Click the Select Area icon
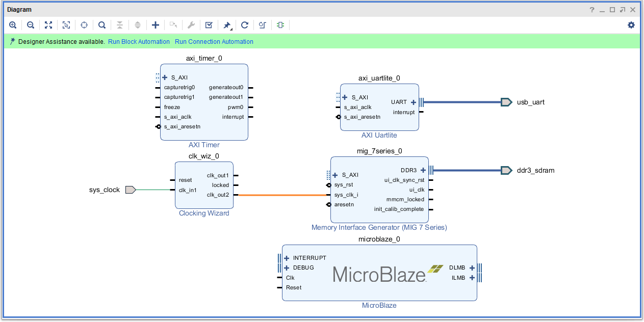 click(x=66, y=25)
